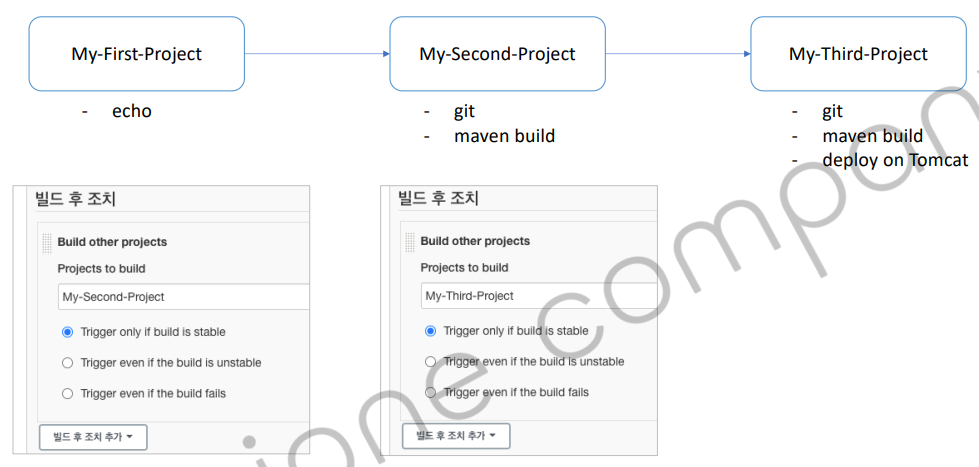
Task: Select 'Trigger even if the build is unstable' for My-Third-Project
Action: (431, 362)
